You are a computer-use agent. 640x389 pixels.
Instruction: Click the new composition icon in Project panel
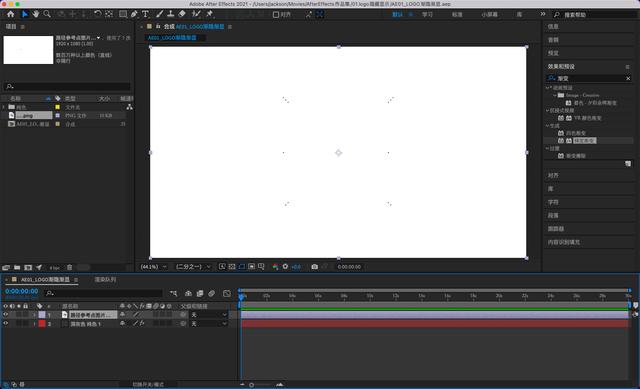coord(28,268)
